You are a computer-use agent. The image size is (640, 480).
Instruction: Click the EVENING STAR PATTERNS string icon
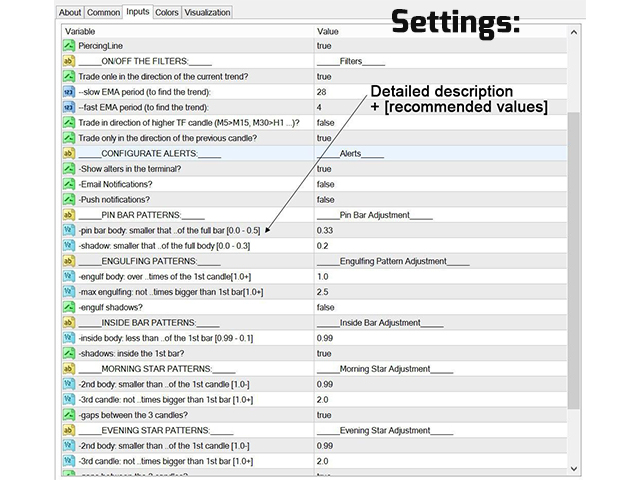pos(69,430)
